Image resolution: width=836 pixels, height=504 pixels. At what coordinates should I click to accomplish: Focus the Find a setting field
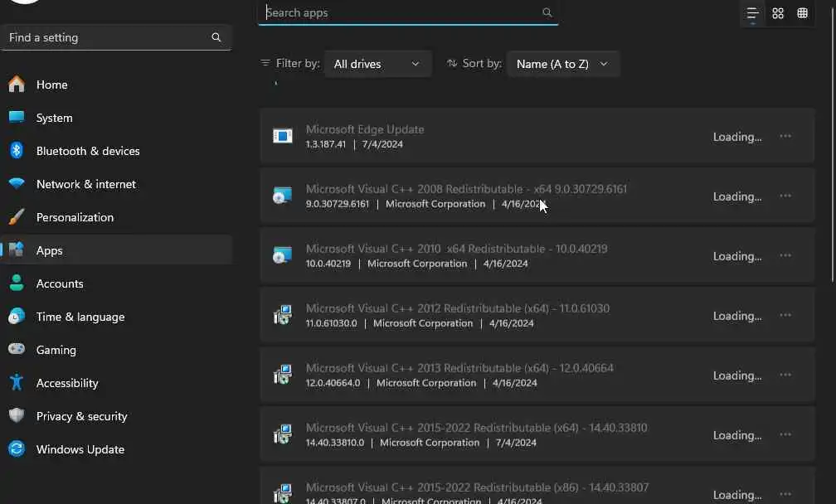[116, 37]
